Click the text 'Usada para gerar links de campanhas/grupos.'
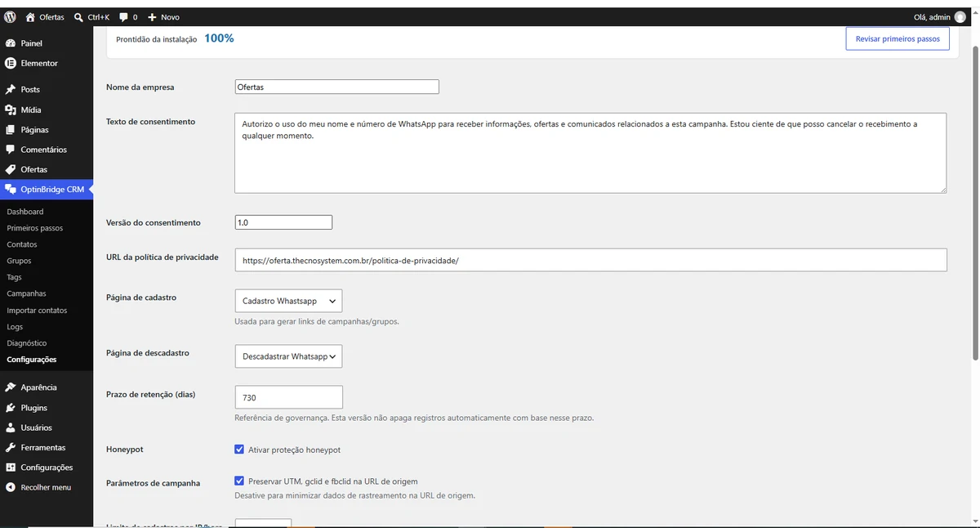 317,321
